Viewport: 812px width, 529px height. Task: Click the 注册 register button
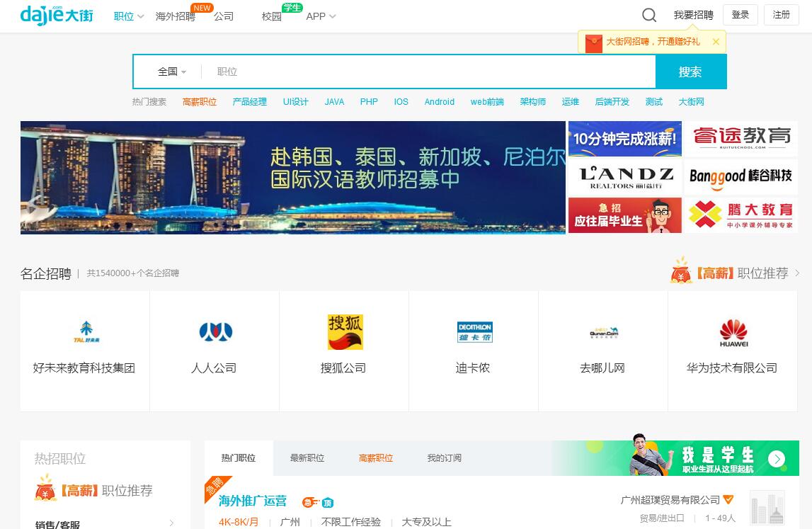coord(781,15)
